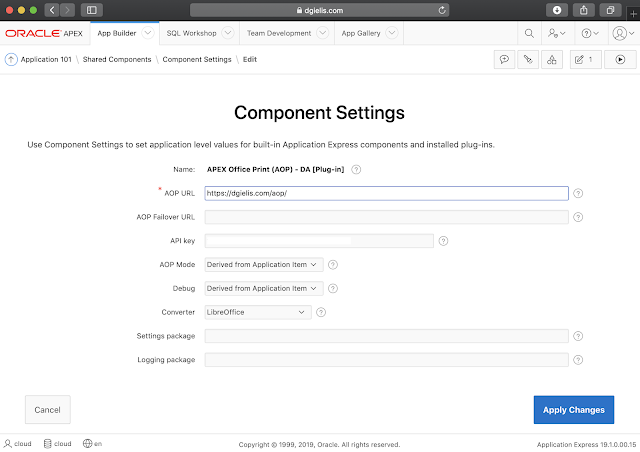Open the AOP Mode dropdown
Screen dimensions: 640x452
(264, 264)
